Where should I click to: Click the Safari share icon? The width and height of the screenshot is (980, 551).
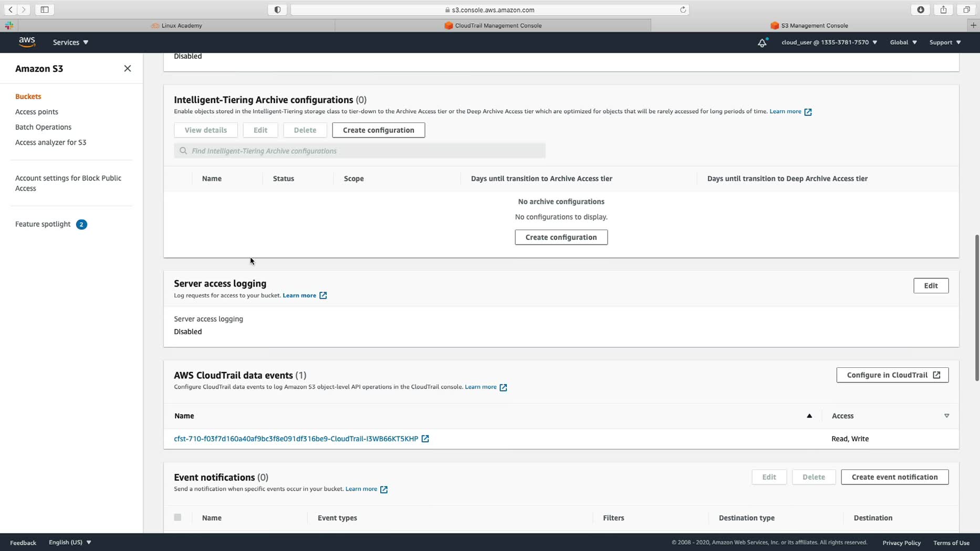pos(943,9)
